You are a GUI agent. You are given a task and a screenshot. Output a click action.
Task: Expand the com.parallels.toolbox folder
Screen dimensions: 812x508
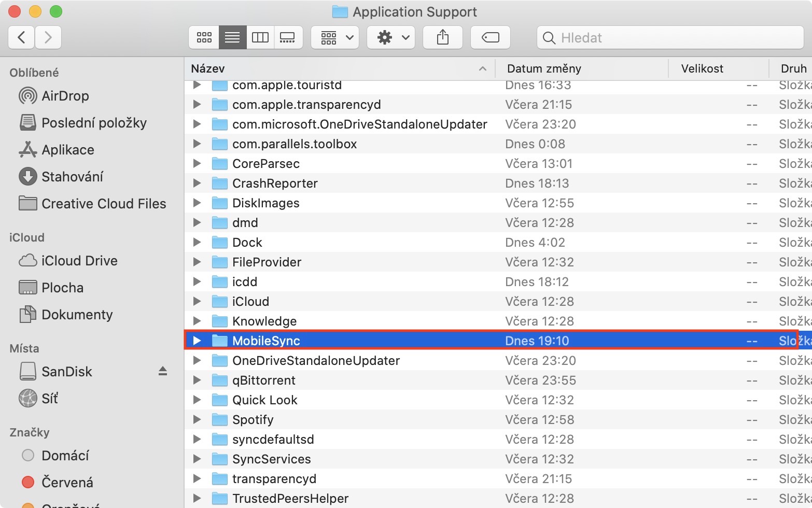[x=197, y=144]
